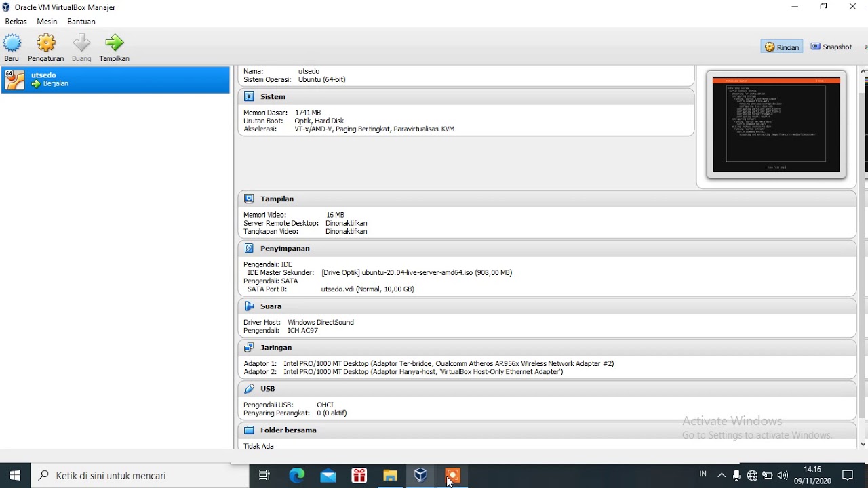Open the Mail app on taskbar
Image resolution: width=868 pixels, height=488 pixels.
[328, 476]
